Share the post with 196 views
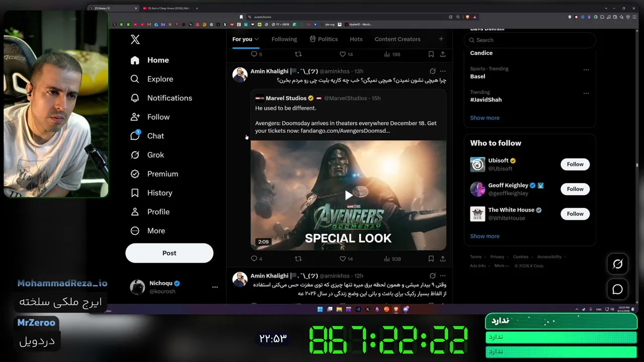Screen dimensions: 644x362 point(443,54)
